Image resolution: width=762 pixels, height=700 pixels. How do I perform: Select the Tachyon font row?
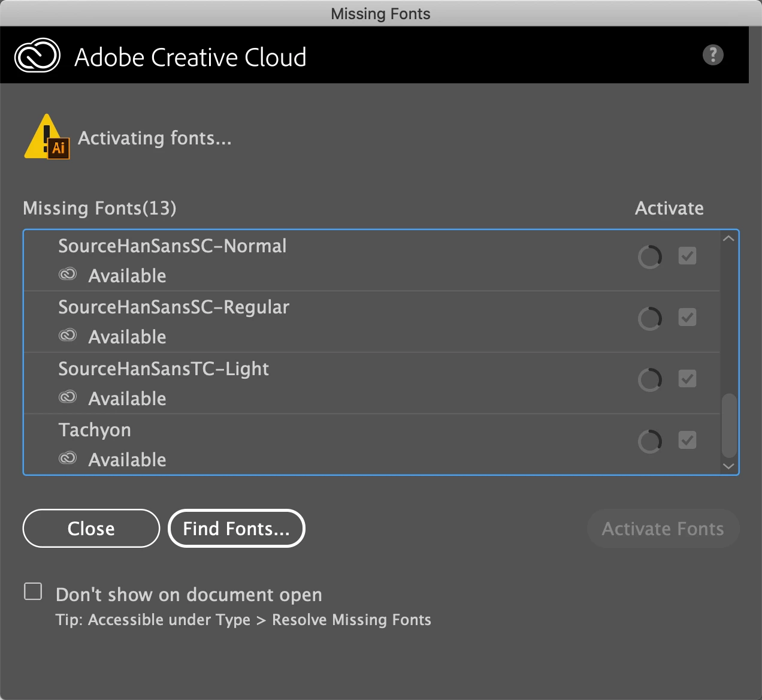372,445
